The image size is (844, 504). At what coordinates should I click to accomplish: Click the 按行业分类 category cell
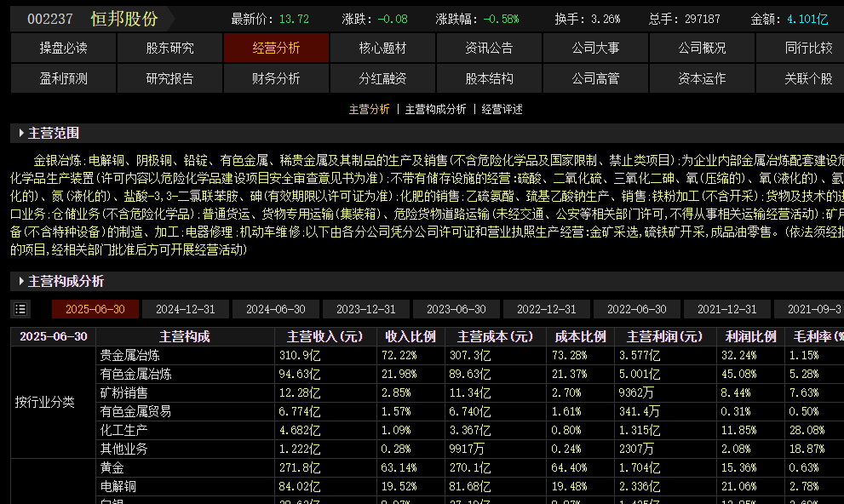click(53, 403)
